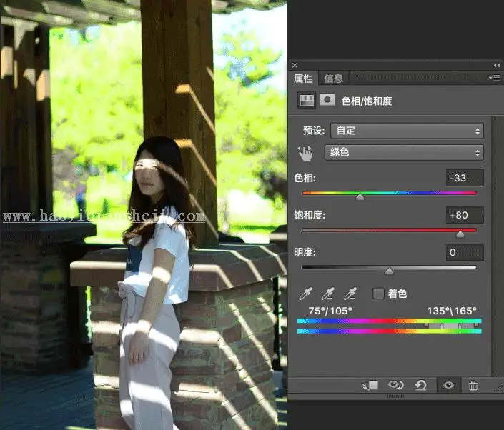The height and width of the screenshot is (430, 504).
Task: Click the 预设: label
Action: (x=314, y=131)
